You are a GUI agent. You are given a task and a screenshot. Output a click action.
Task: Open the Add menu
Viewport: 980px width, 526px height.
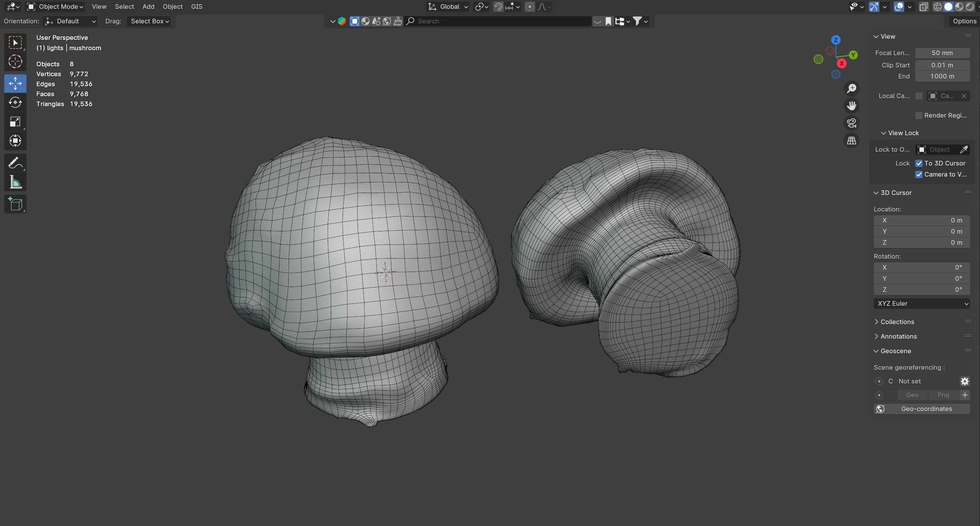pos(148,7)
